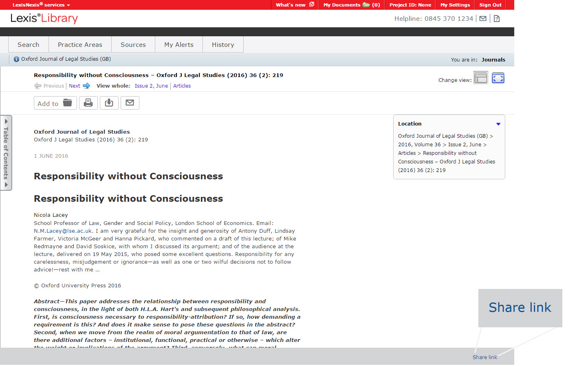The height and width of the screenshot is (366, 588).
Task: Click Sign Out in the top bar
Action: pos(490,5)
